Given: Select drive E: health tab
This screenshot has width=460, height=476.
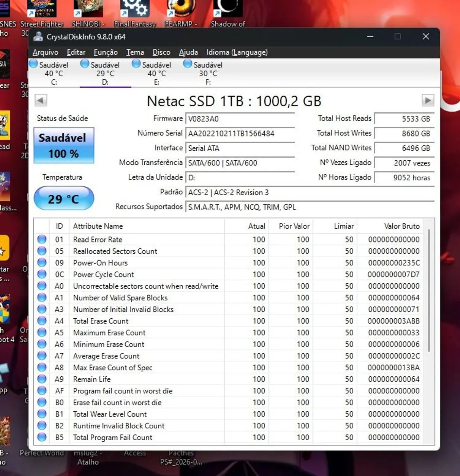Looking at the screenshot, I should pos(157,73).
